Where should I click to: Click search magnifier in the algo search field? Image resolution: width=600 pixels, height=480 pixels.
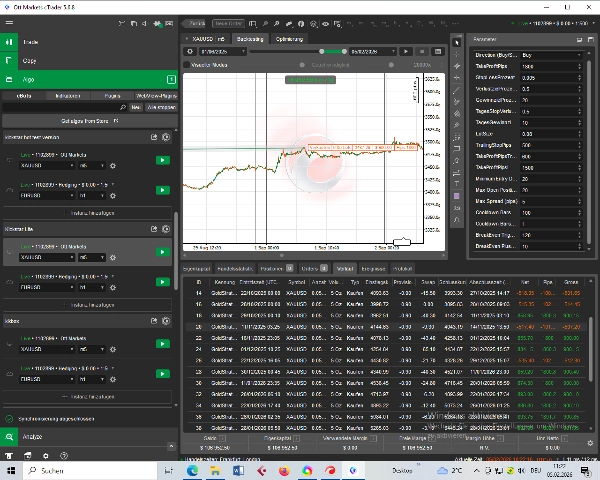(x=125, y=105)
